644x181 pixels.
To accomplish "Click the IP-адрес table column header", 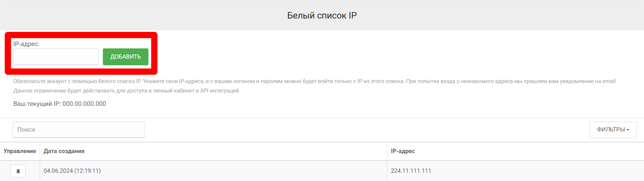I will 403,151.
